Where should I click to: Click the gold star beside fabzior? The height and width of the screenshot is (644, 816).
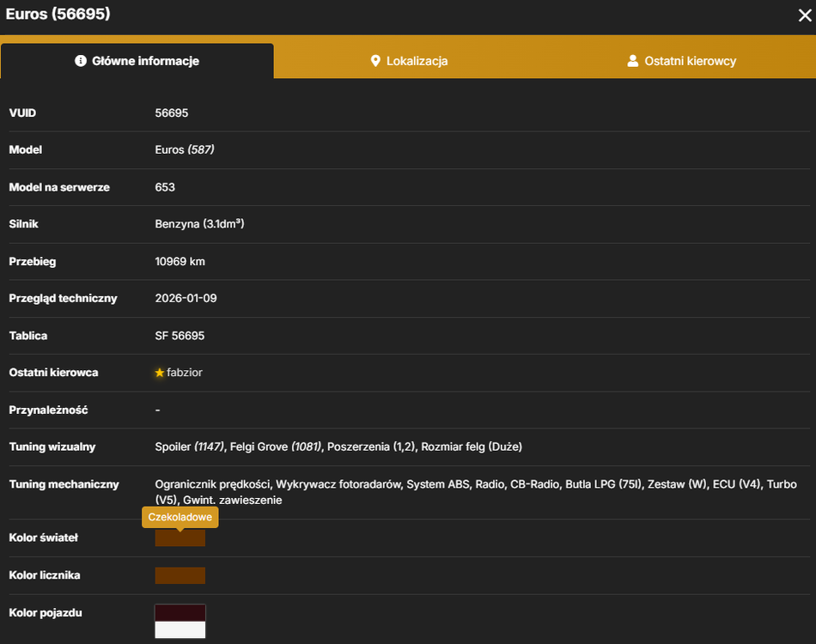pos(159,373)
